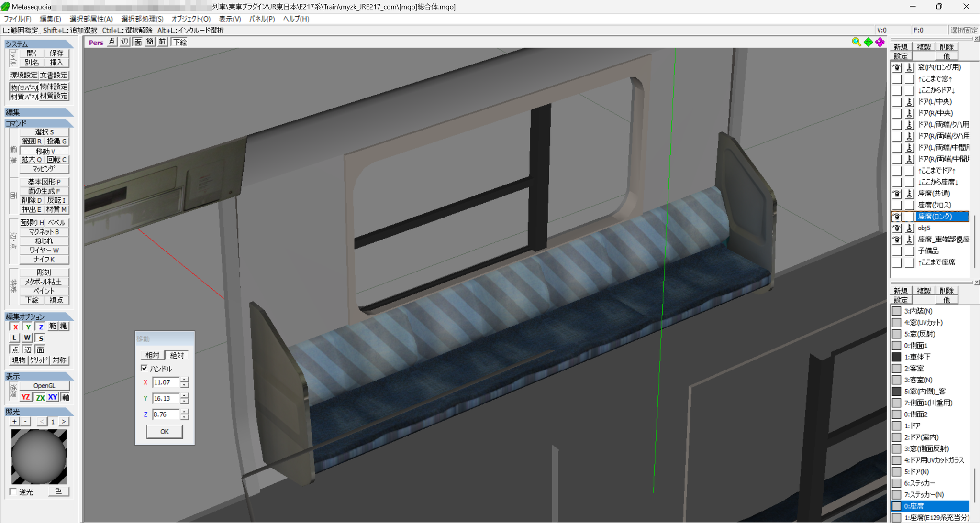This screenshot has height=523, width=980.
Task: Hide the 座席(共通) object eye toggle
Action: click(x=897, y=194)
